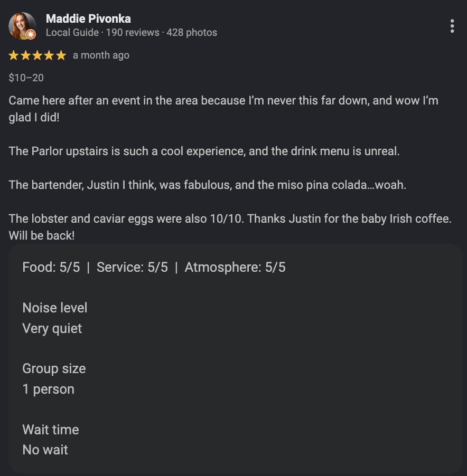This screenshot has height=476, width=467.
Task: Click the reviewer name Maddie Pivonka
Action: (88, 18)
